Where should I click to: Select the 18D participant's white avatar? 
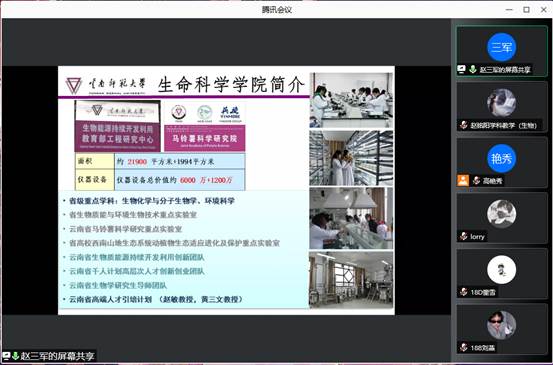click(501, 269)
